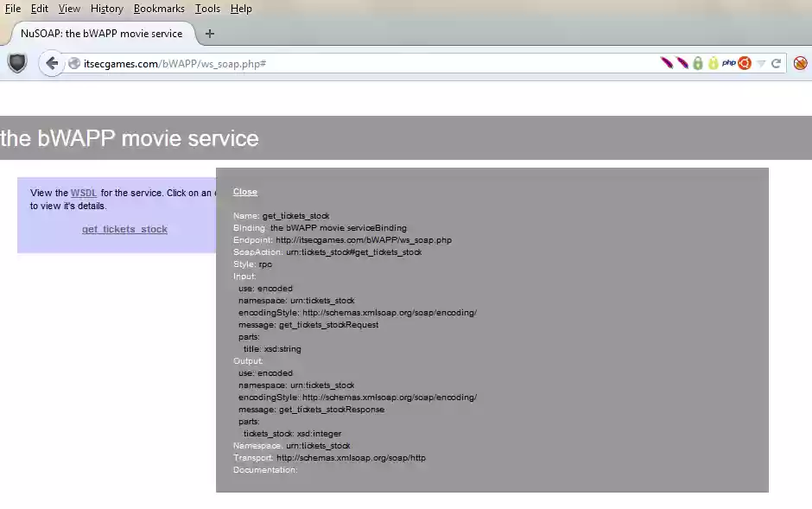Open the Bookmarks menu
The width and height of the screenshot is (812, 509).
tap(159, 9)
